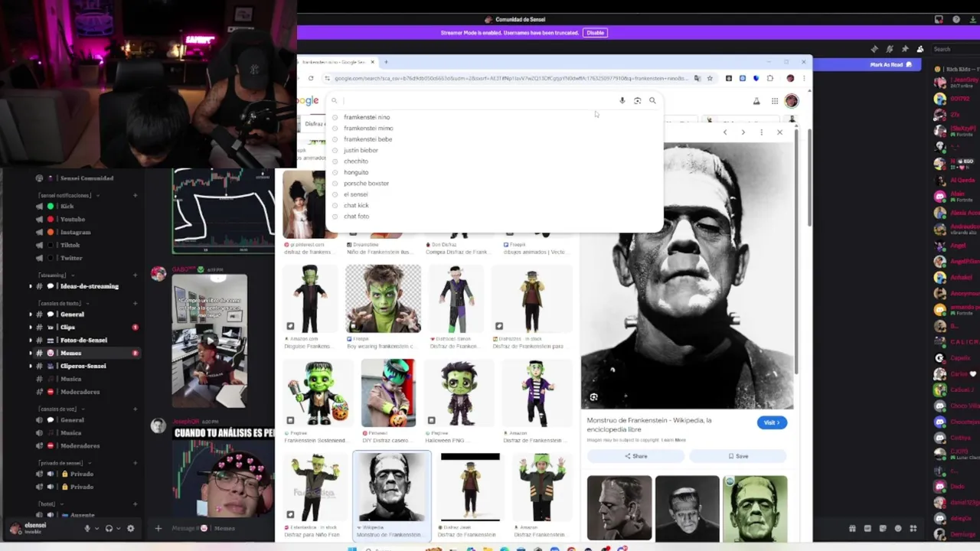Close the frankenstein Google search tab
This screenshot has height=551, width=980.
(x=373, y=62)
